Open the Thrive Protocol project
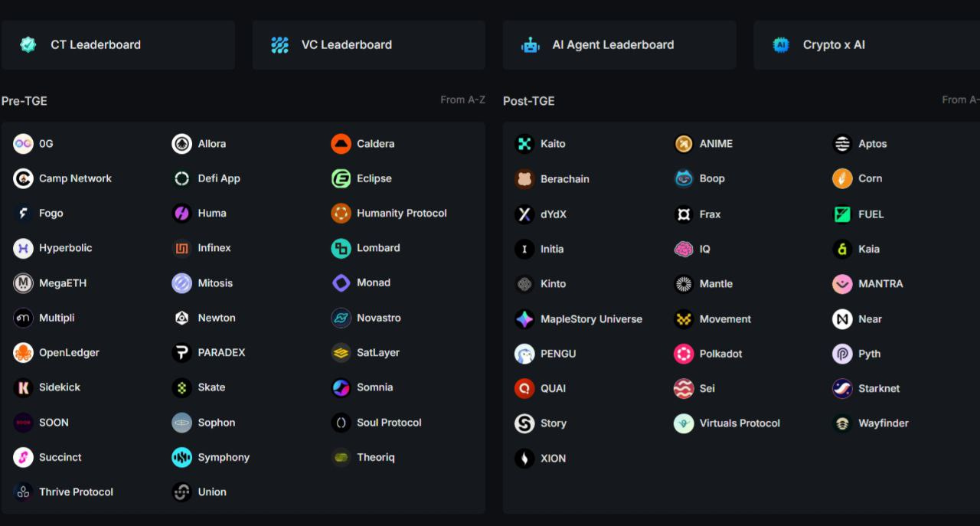The image size is (980, 526). tap(64, 492)
